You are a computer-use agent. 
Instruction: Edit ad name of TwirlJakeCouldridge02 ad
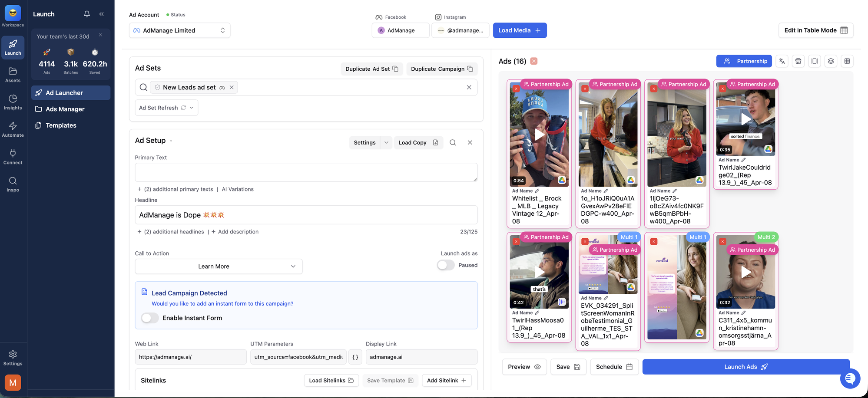(743, 160)
